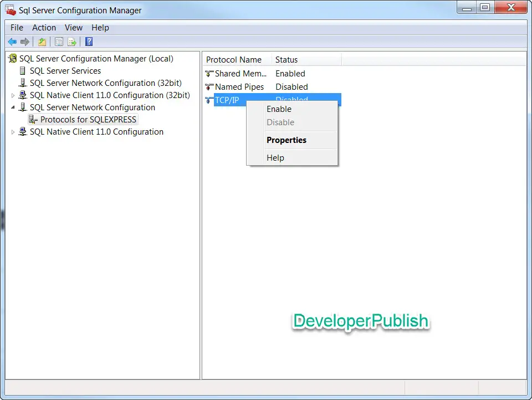Viewport: 532px width, 400px height.
Task: Choose Properties from the context menu
Action: tap(292, 140)
